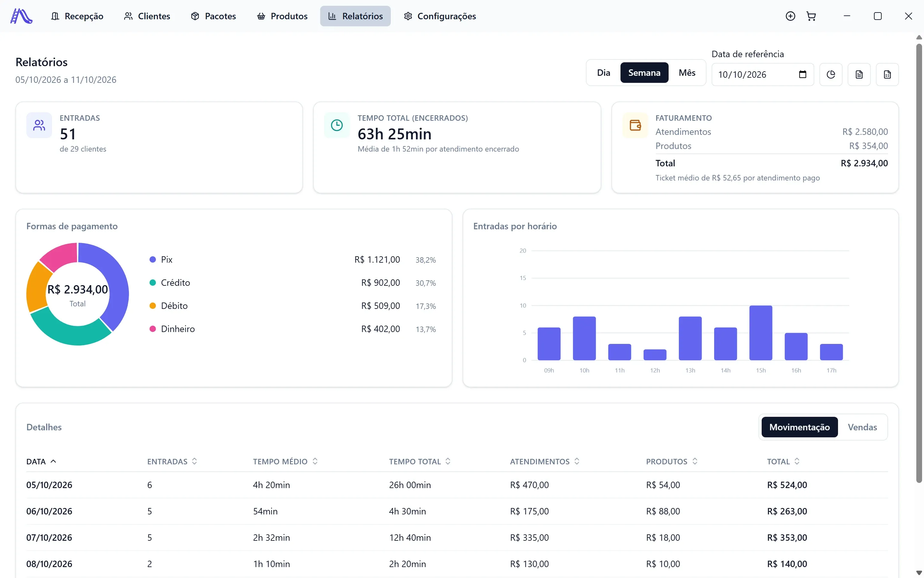
Task: Sort table by Total column
Action: pos(783,461)
